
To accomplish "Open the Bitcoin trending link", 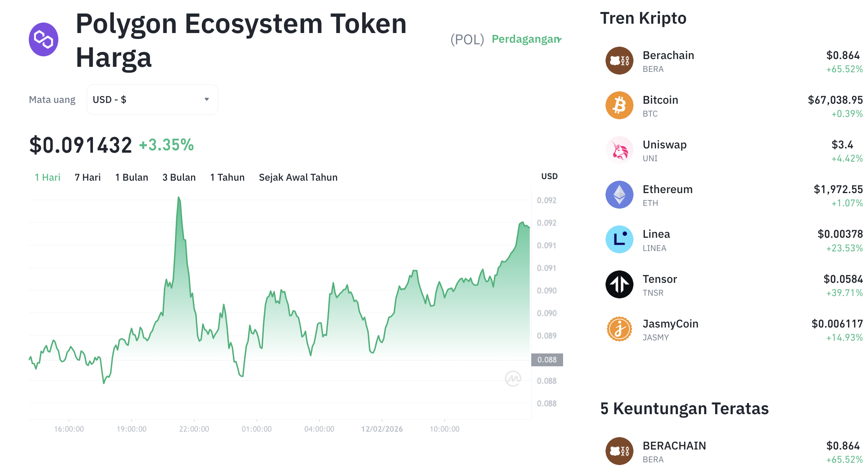I will click(x=660, y=100).
